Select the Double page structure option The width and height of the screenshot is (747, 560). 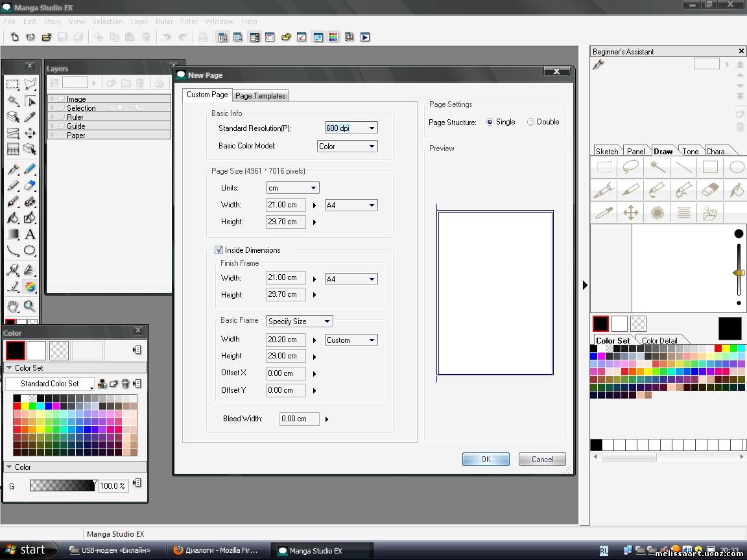pos(530,122)
